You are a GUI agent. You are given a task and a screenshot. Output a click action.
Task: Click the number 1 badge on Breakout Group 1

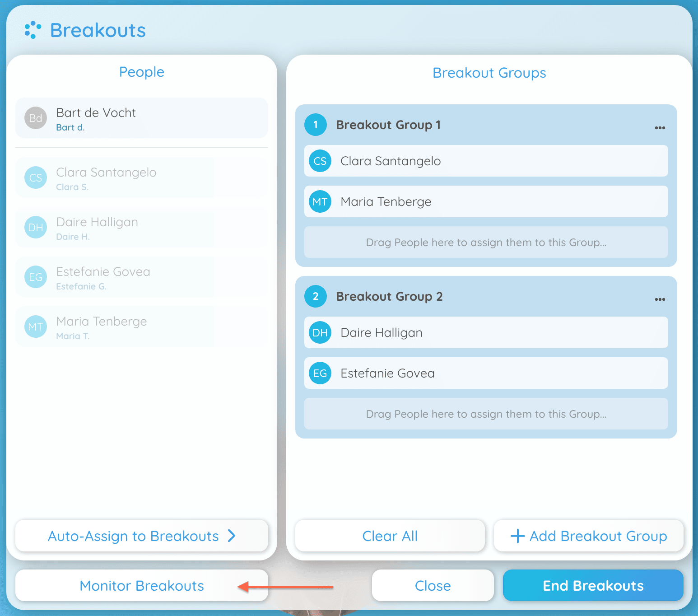(316, 125)
